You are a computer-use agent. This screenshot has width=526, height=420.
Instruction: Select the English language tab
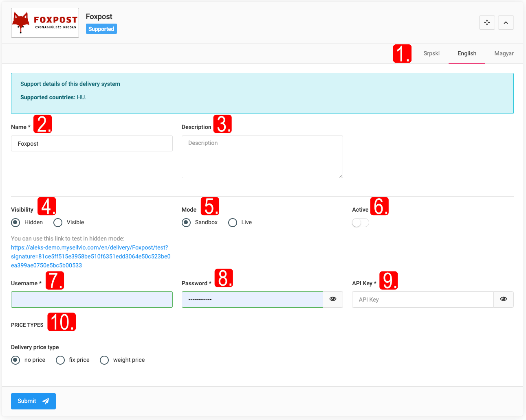[467, 53]
